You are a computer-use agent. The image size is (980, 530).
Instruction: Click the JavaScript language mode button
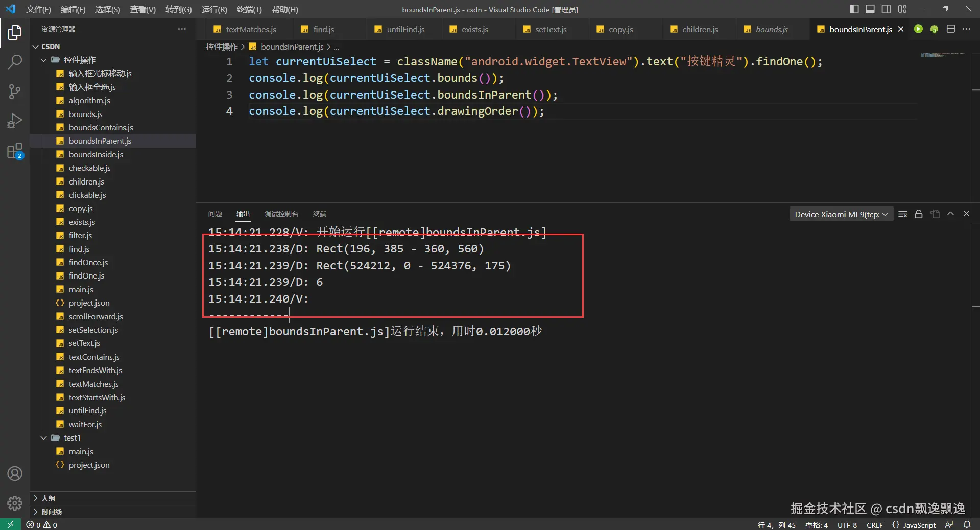tap(919, 525)
